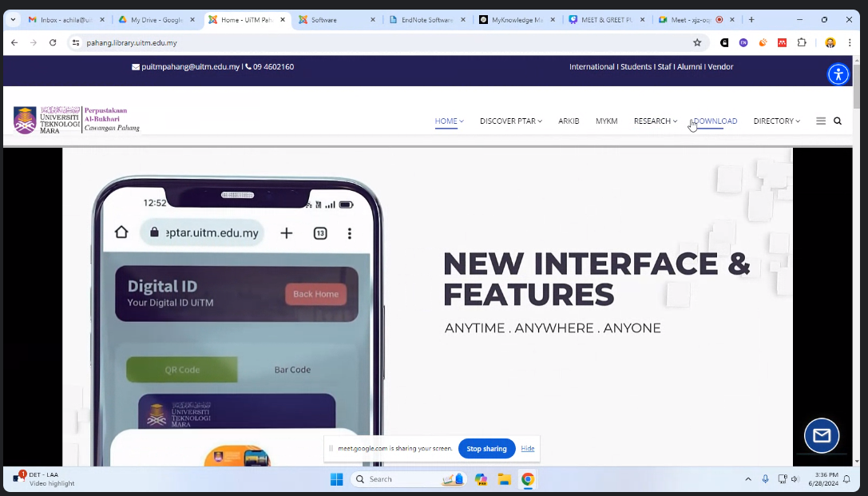868x496 pixels.
Task: Click the Alumni link
Action: pyautogui.click(x=690, y=66)
